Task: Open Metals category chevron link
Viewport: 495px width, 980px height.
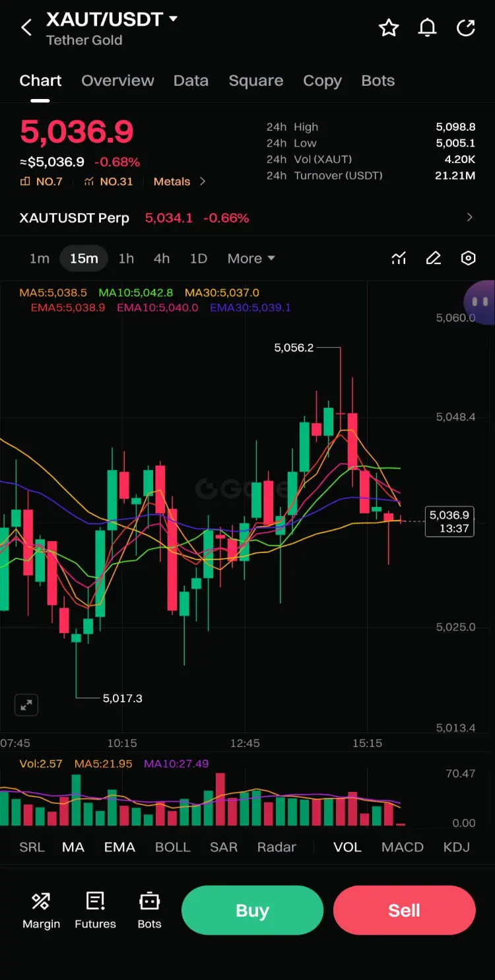Action: [x=180, y=181]
